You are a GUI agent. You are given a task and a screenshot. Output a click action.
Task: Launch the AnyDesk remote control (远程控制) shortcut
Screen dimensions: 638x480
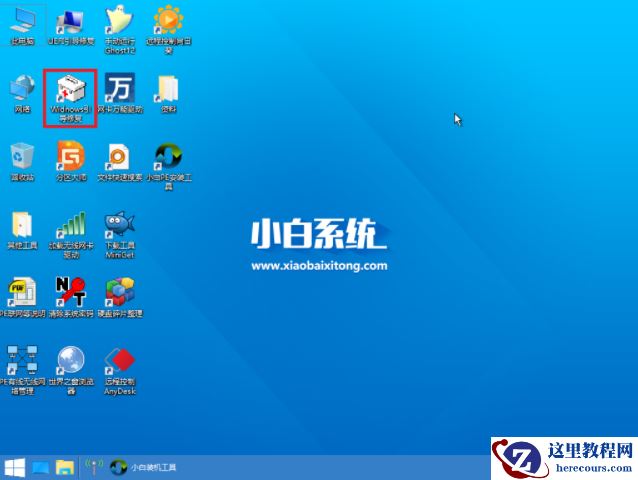120,370
